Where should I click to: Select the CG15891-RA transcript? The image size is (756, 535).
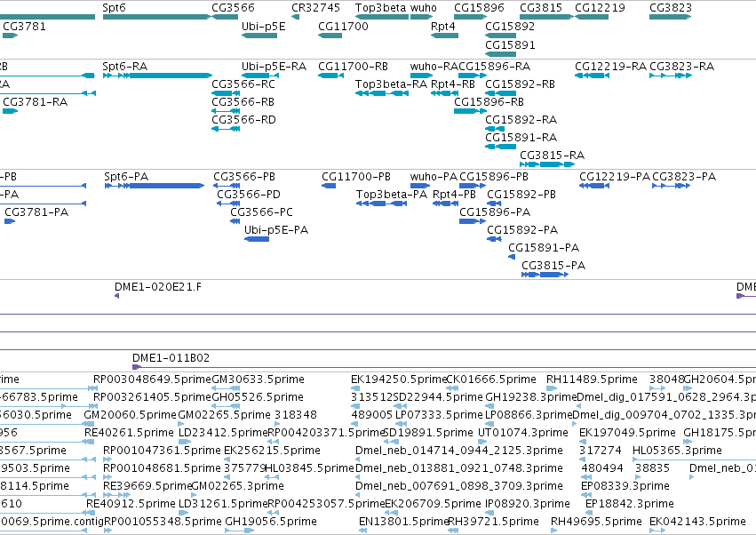point(500,147)
